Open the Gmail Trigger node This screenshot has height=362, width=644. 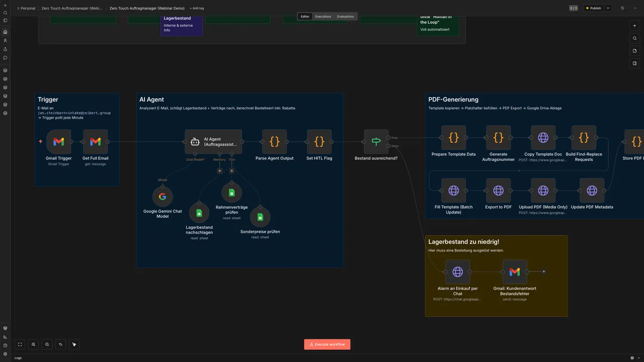click(x=58, y=141)
